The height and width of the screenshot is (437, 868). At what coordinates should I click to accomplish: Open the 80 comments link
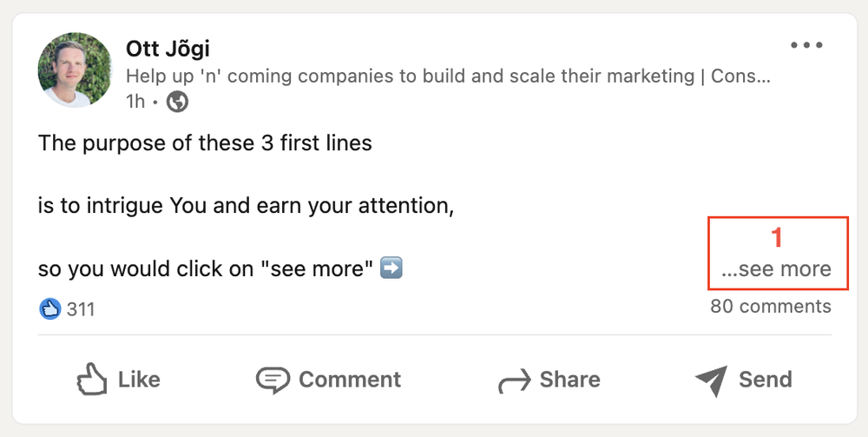click(770, 306)
